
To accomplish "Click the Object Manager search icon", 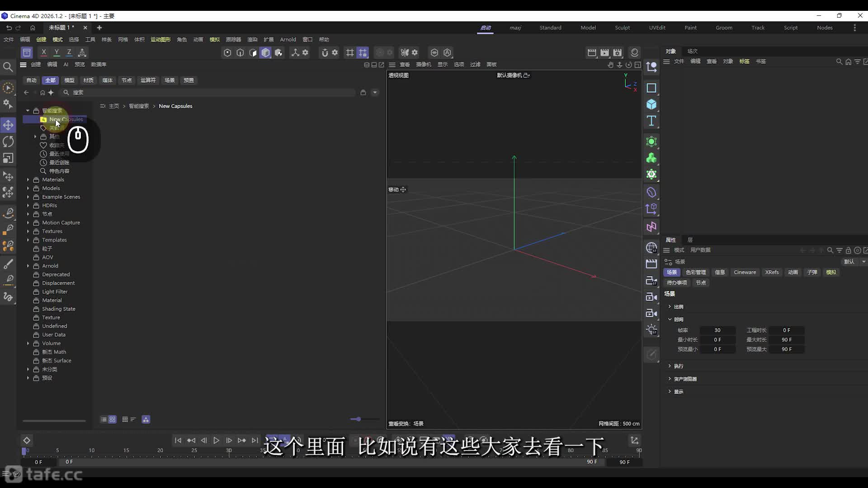I will [839, 61].
